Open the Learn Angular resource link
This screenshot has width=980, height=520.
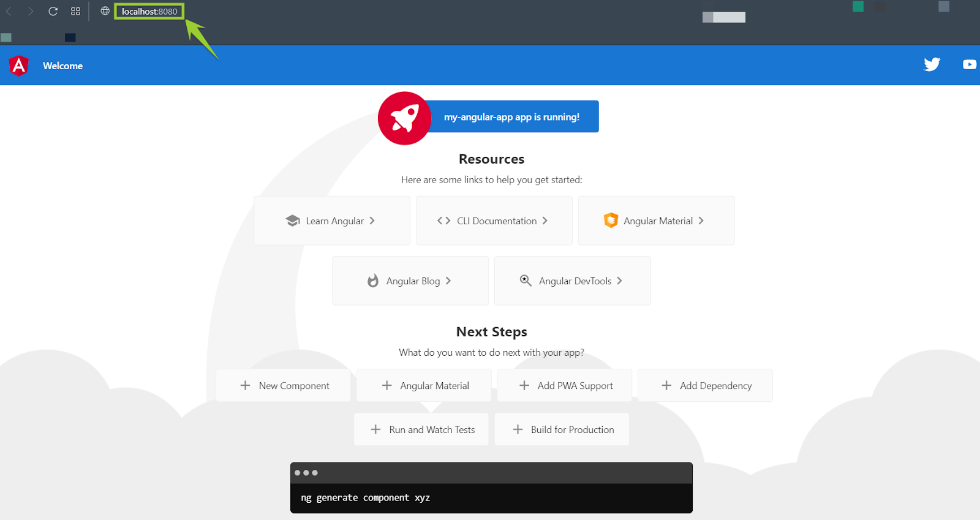pos(332,220)
